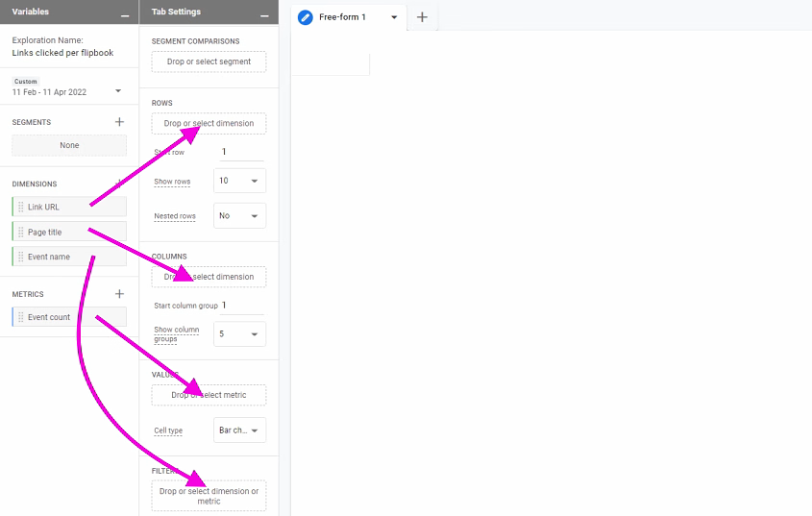Open the Cell type dropdown
812x516 pixels.
pyautogui.click(x=240, y=430)
